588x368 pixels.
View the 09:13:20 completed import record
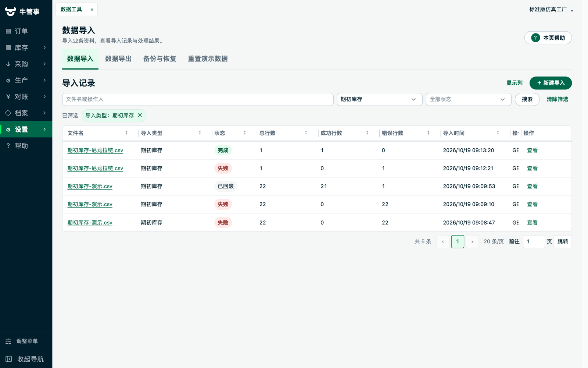pyautogui.click(x=532, y=150)
